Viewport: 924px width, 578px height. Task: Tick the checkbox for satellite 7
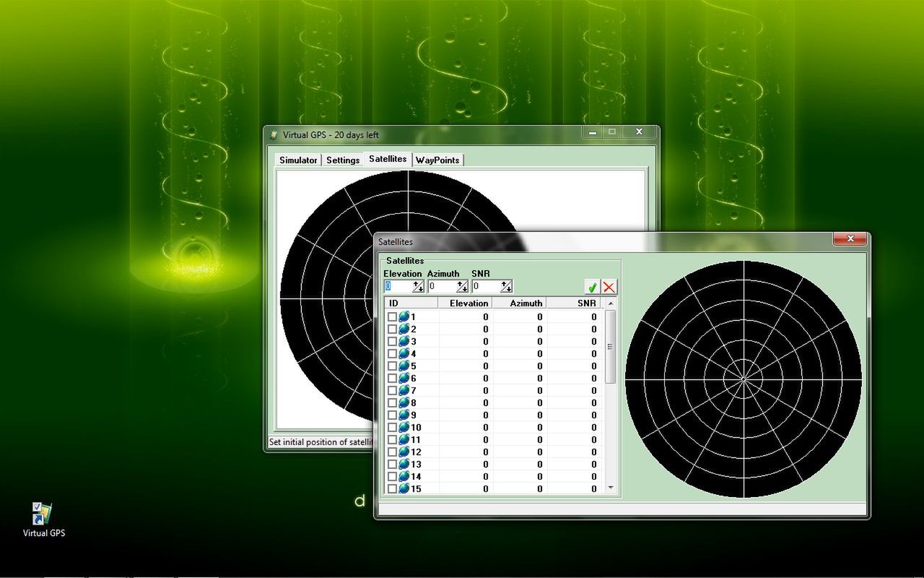pos(392,390)
